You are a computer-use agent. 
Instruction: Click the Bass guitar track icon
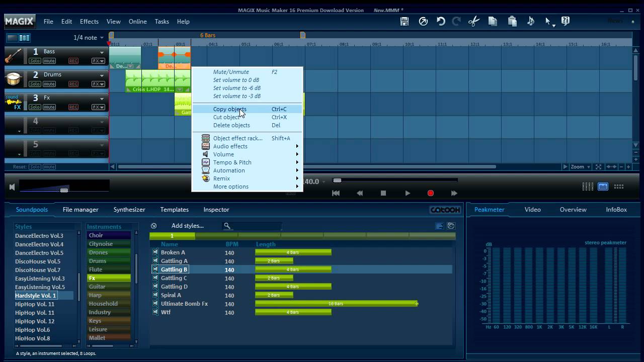pyautogui.click(x=14, y=55)
